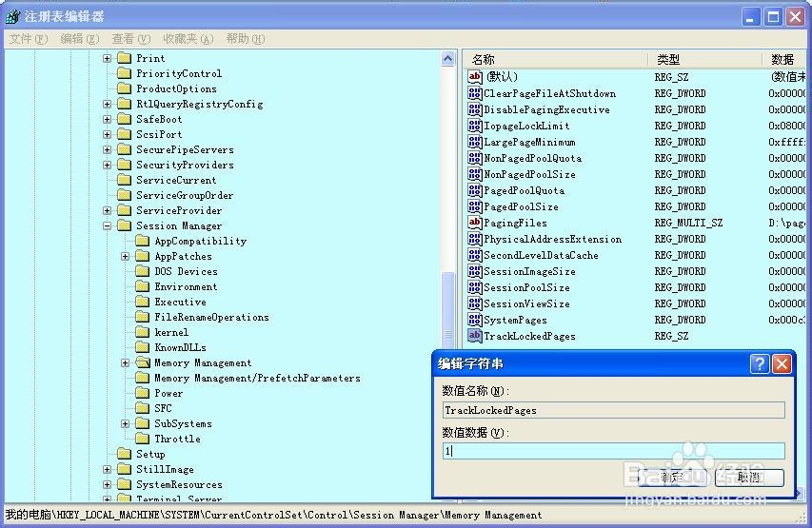Viewport: 812px width, 528px height.
Task: Select the PriorityControl key
Action: coord(179,73)
